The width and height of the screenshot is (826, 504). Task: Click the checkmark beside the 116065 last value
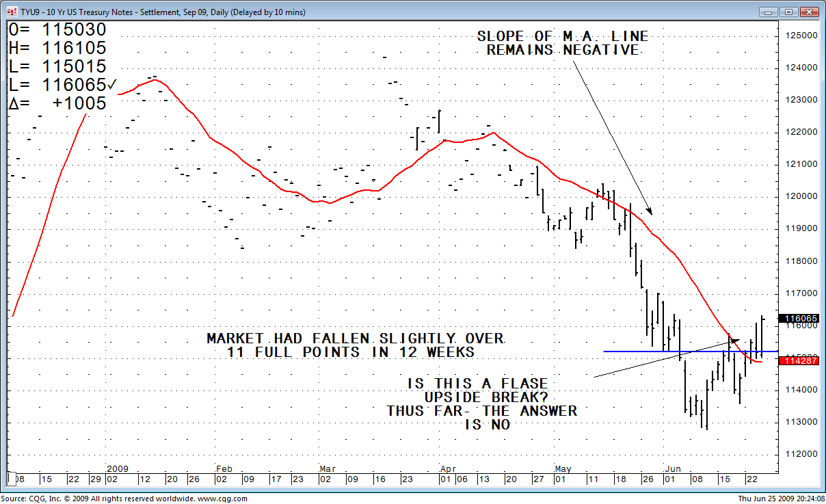coord(111,85)
